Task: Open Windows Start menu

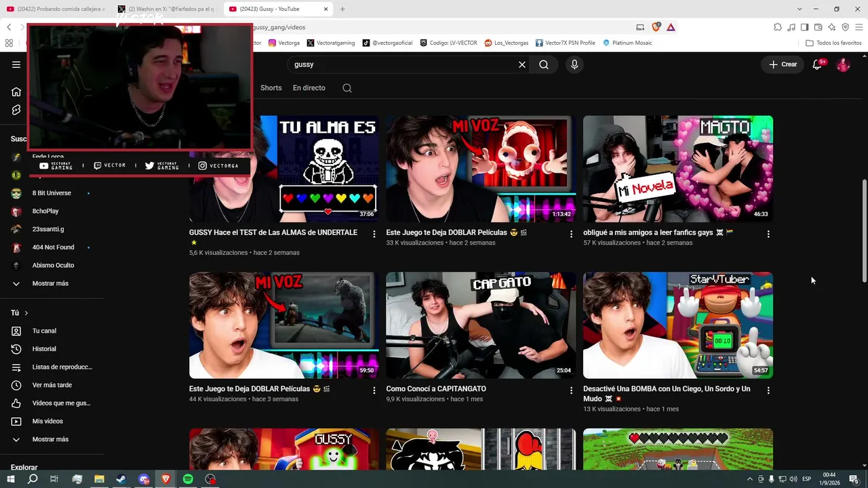Action: point(11,479)
